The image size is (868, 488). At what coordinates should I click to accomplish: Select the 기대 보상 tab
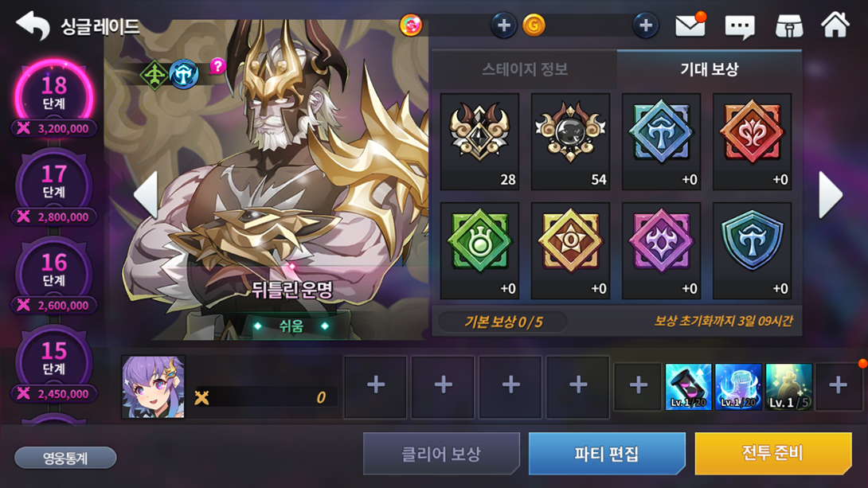coord(709,69)
